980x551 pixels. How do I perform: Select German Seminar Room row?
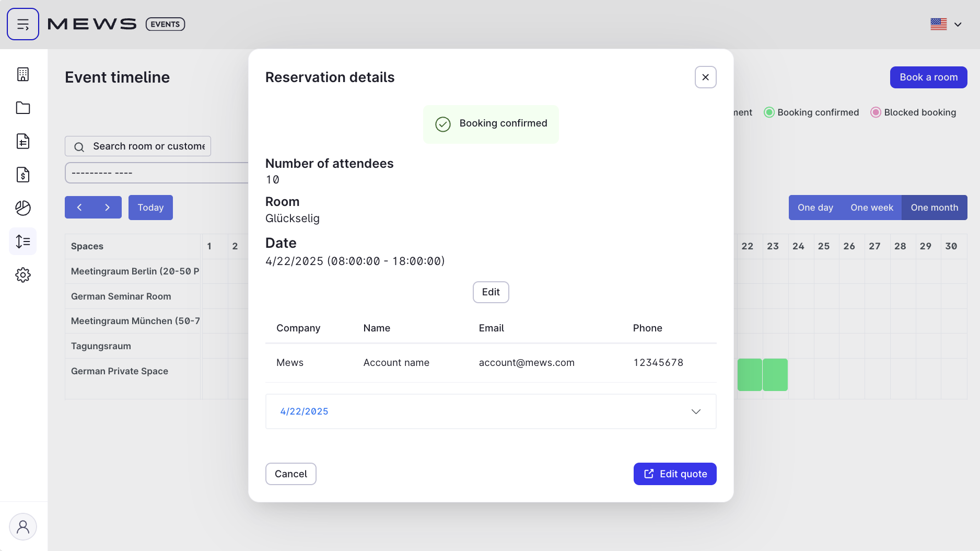pyautogui.click(x=133, y=296)
